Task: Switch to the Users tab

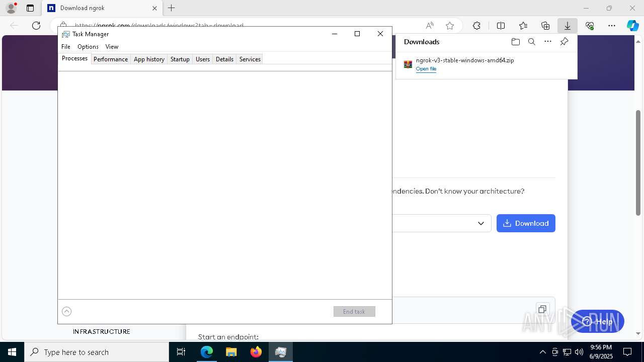Action: pyautogui.click(x=203, y=59)
